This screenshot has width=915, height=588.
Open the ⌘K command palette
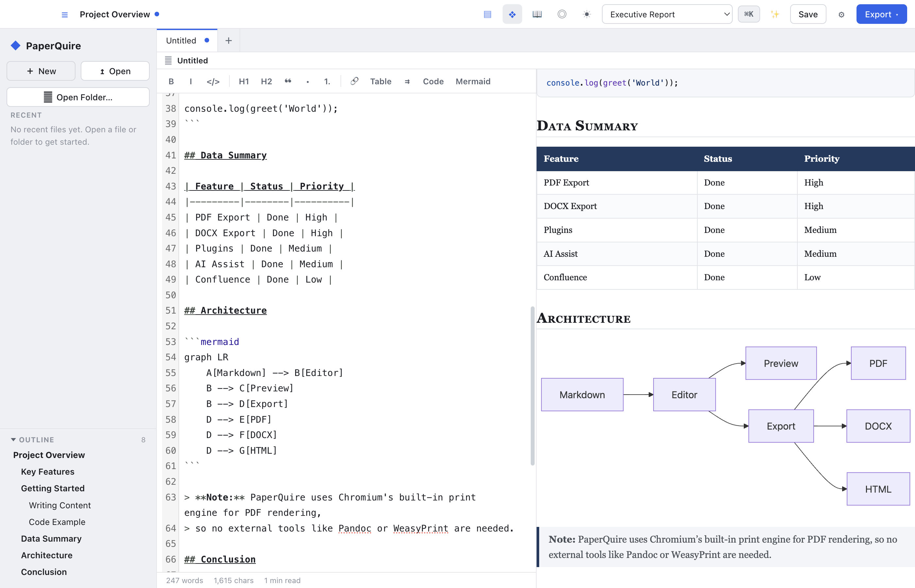click(x=748, y=14)
